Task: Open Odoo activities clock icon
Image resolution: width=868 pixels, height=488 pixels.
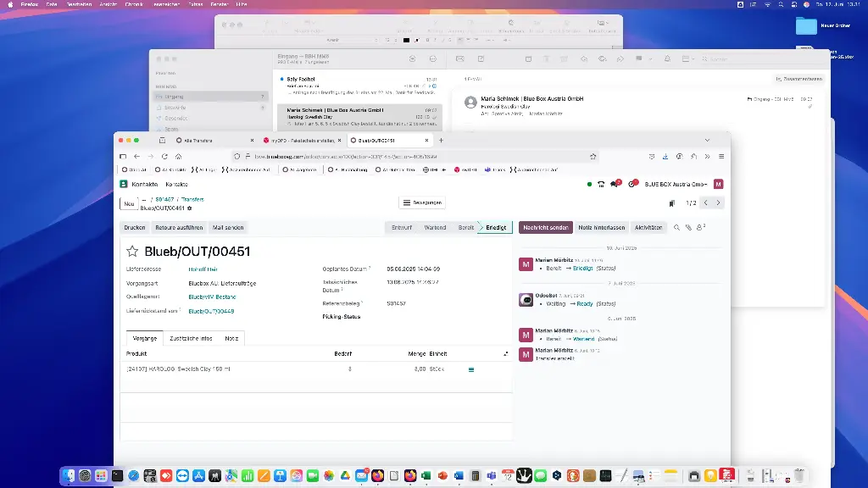Action: click(x=632, y=184)
